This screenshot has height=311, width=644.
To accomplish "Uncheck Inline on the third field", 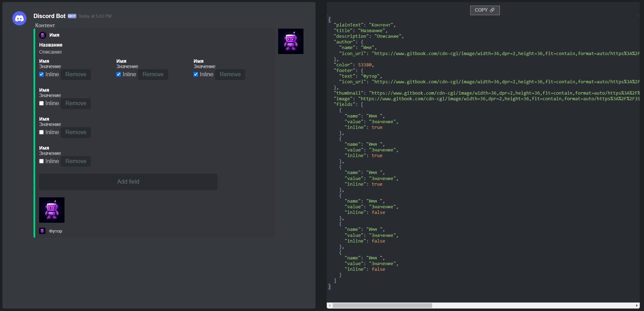I will pos(196,74).
